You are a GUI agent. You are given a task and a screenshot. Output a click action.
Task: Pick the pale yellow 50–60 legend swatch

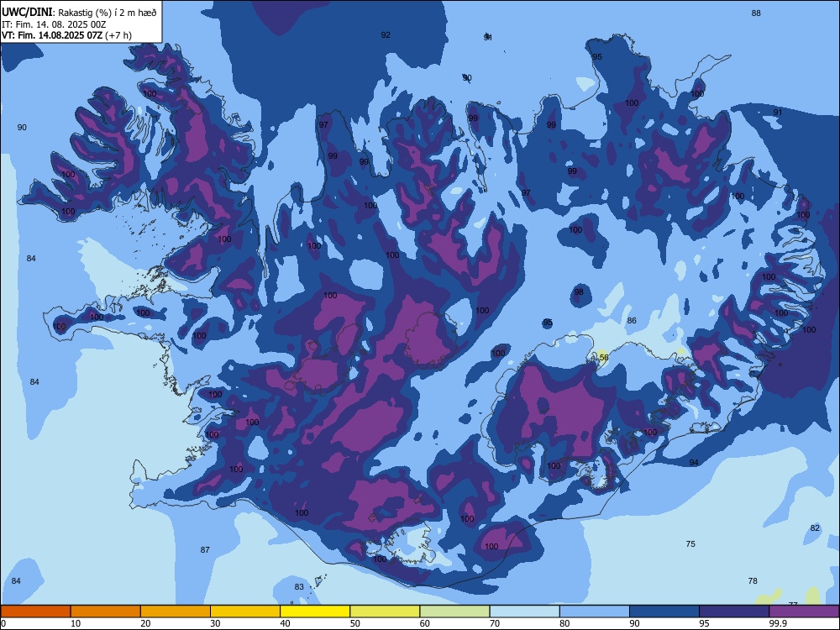click(385, 612)
